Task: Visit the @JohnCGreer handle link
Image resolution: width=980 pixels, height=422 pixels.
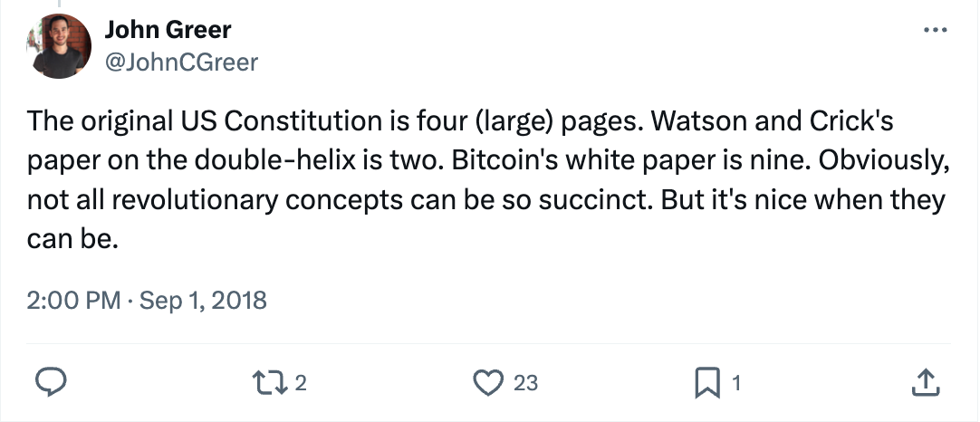Action: (180, 62)
